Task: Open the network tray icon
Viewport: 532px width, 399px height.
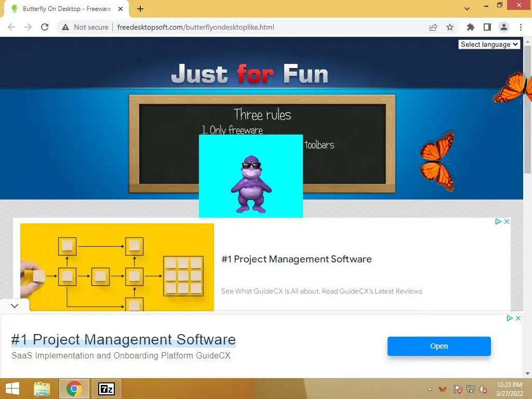Action: pyautogui.click(x=471, y=389)
